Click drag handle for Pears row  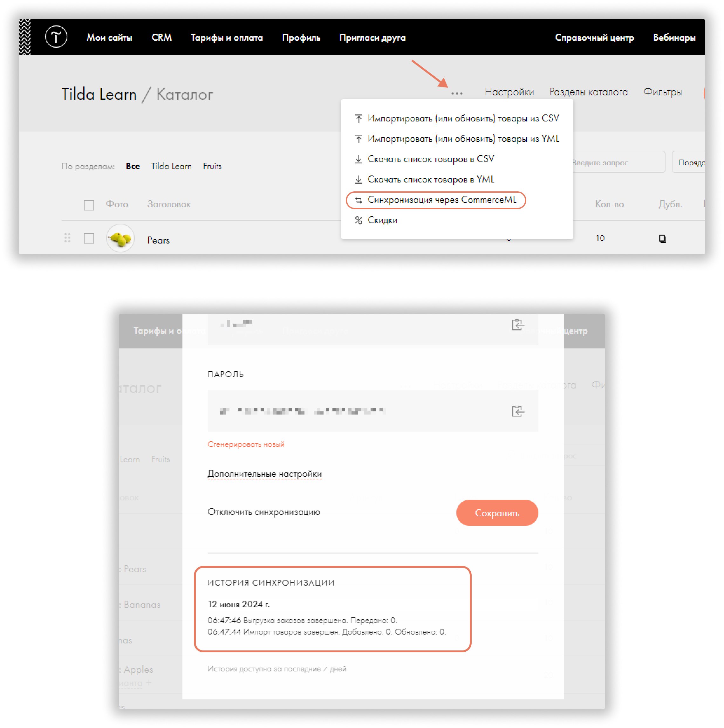[67, 238]
